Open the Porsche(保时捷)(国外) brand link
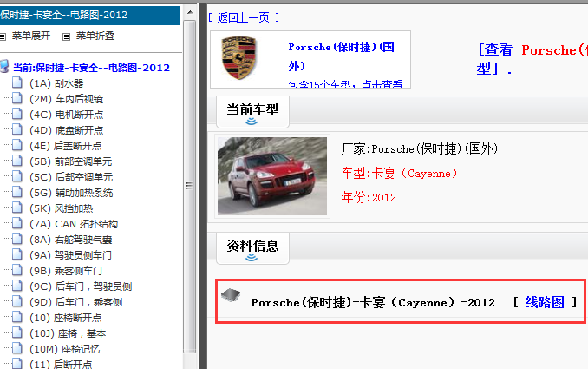 [341, 56]
